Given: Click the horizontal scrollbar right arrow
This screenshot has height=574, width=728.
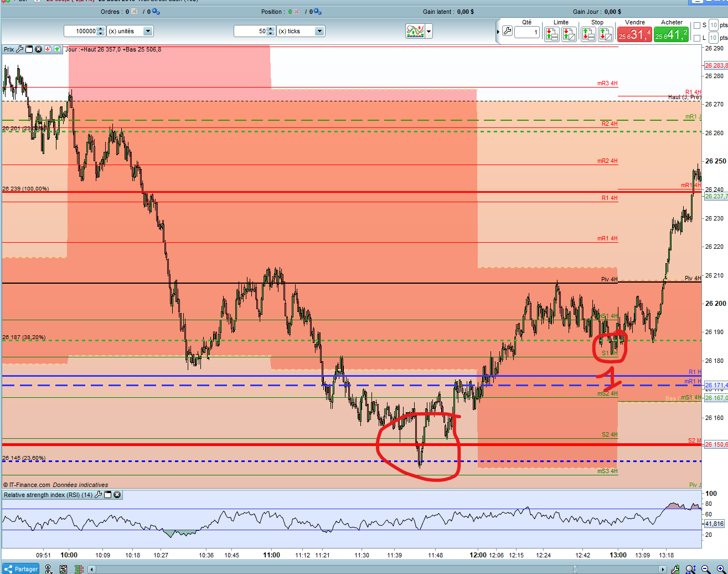Looking at the screenshot, I should [664, 569].
